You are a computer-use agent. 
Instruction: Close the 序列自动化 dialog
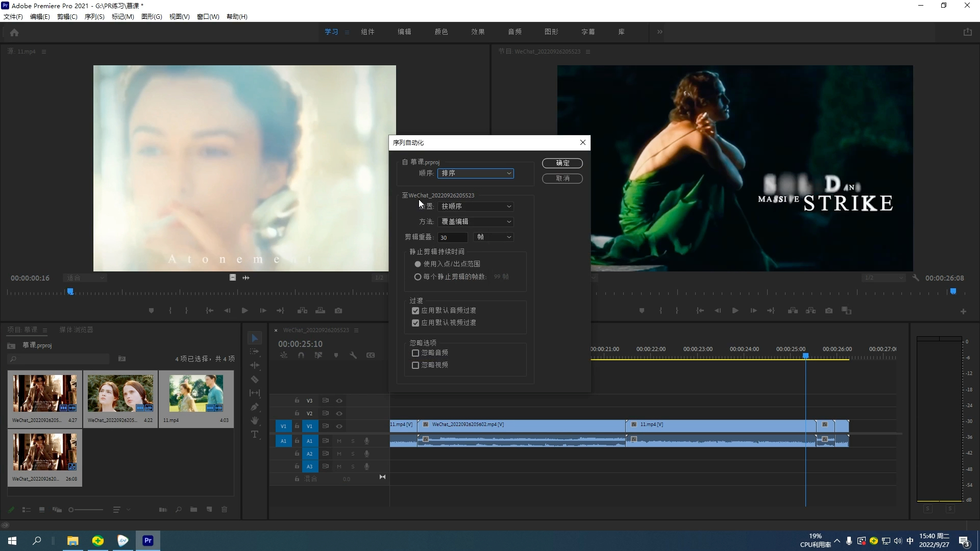583,143
